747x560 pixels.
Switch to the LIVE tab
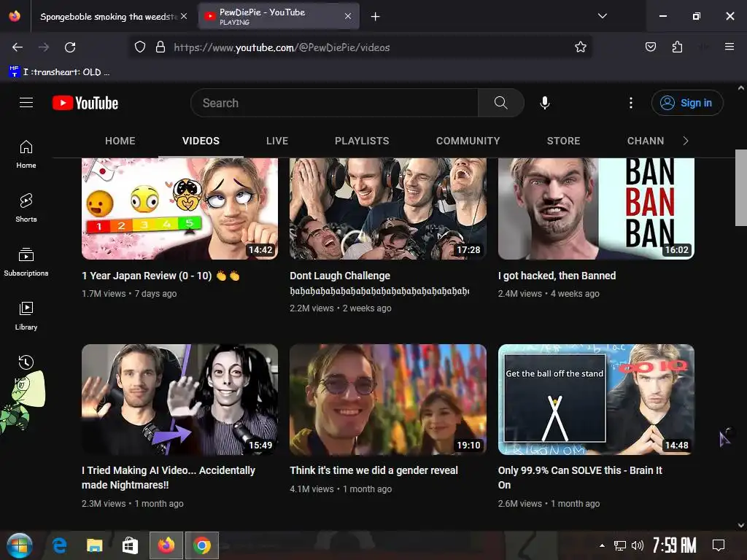(277, 141)
